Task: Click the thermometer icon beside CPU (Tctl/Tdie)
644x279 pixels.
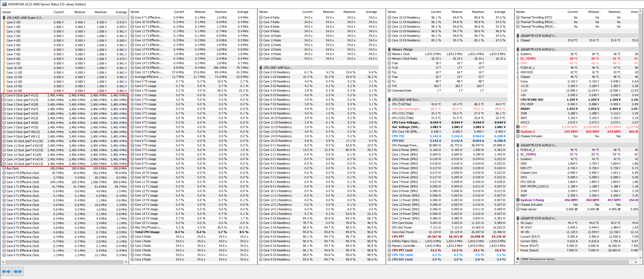Action: (389, 104)
